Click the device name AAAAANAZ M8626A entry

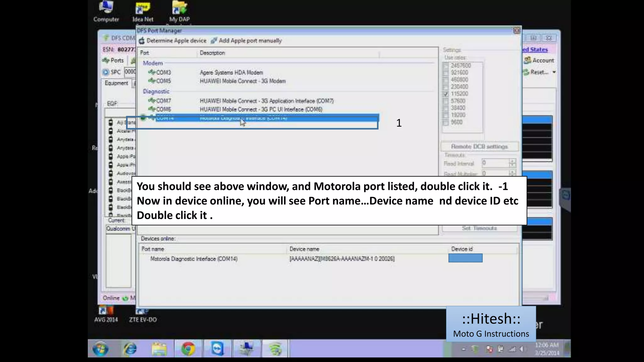click(342, 259)
